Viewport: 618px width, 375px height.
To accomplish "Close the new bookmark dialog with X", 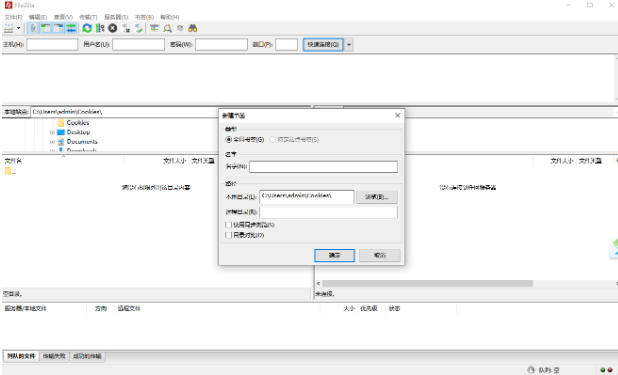I will [x=397, y=115].
